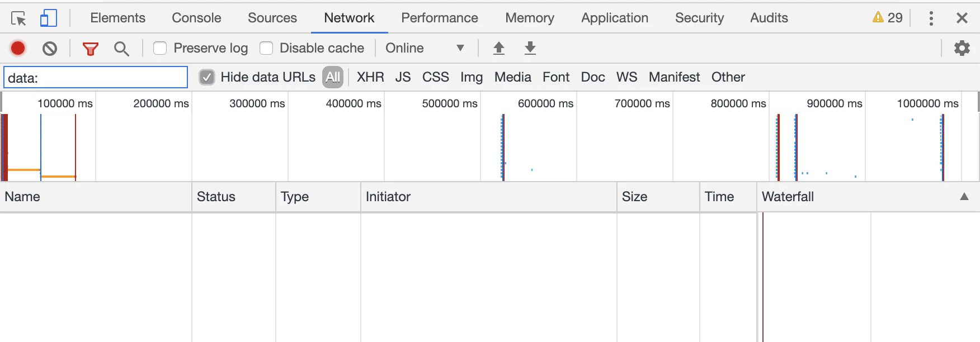This screenshot has width=980, height=342.
Task: Sort by the Waterfall column arrow
Action: tap(964, 197)
